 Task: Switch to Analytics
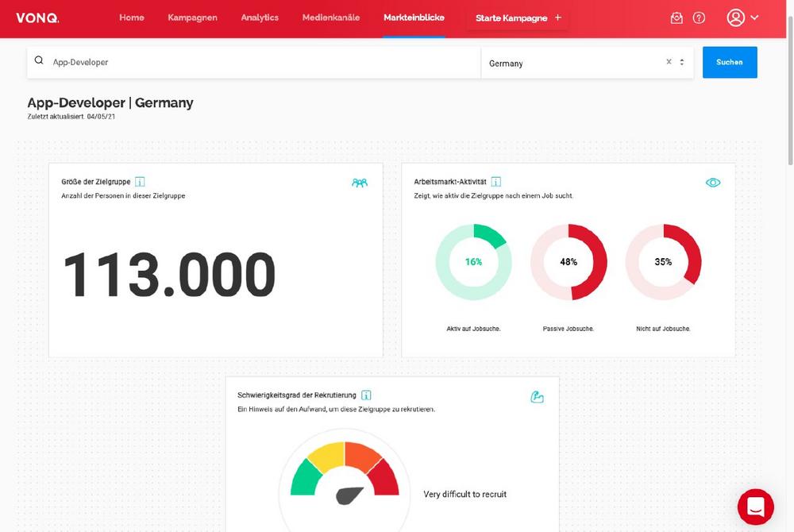pos(260,17)
